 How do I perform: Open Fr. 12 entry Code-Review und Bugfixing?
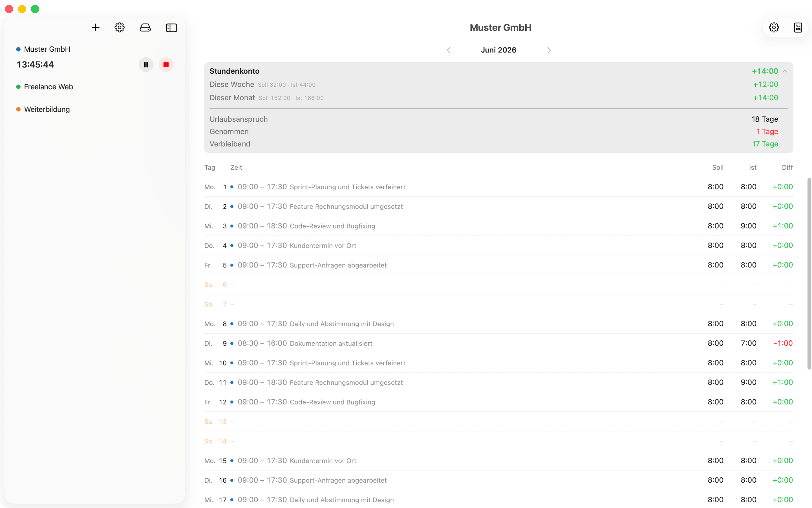pos(498,402)
